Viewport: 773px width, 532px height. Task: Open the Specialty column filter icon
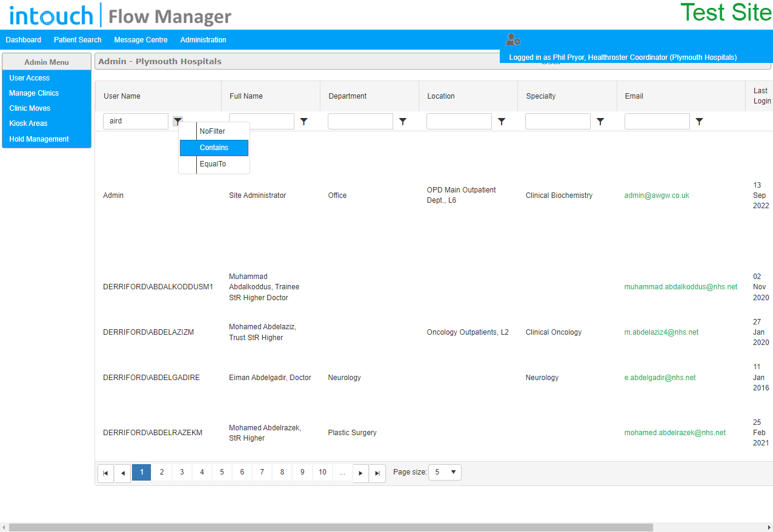tap(600, 122)
